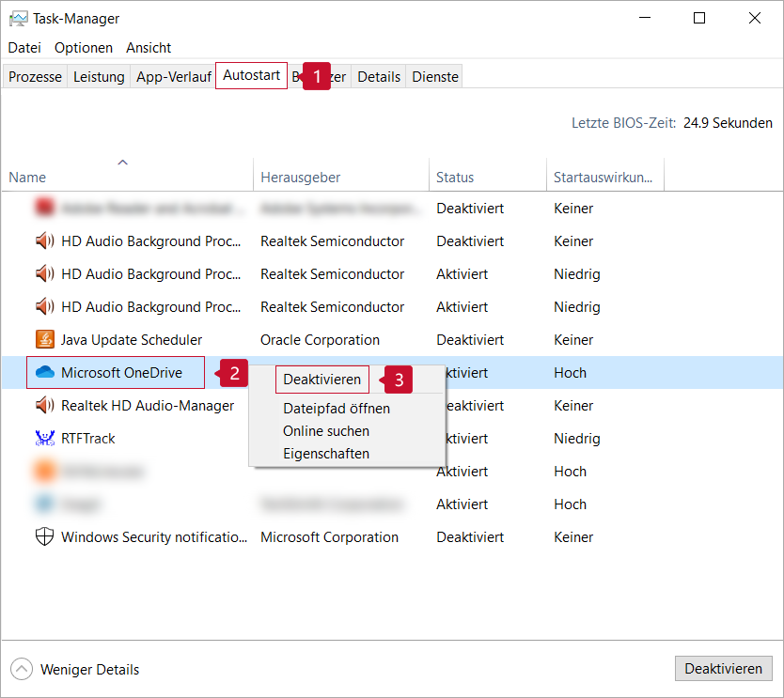
Task: Click the Windows Security shield icon
Action: coord(44,537)
